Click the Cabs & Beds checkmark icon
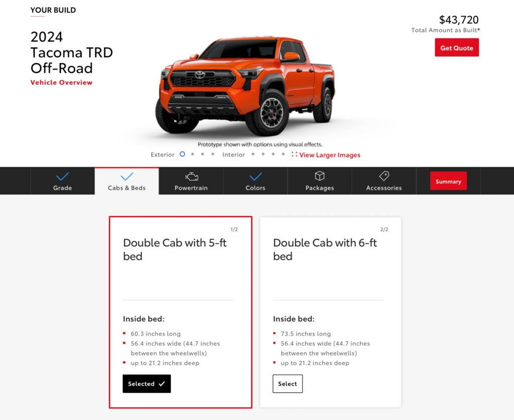 coord(127,177)
